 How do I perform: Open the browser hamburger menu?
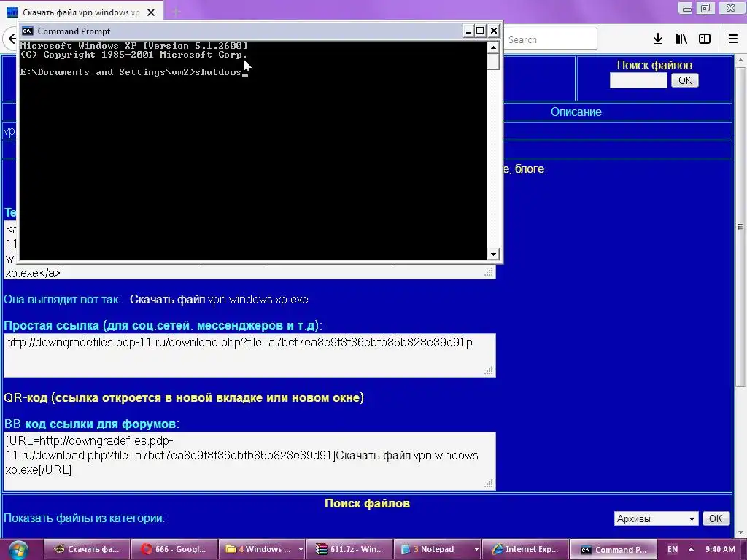[x=732, y=39]
